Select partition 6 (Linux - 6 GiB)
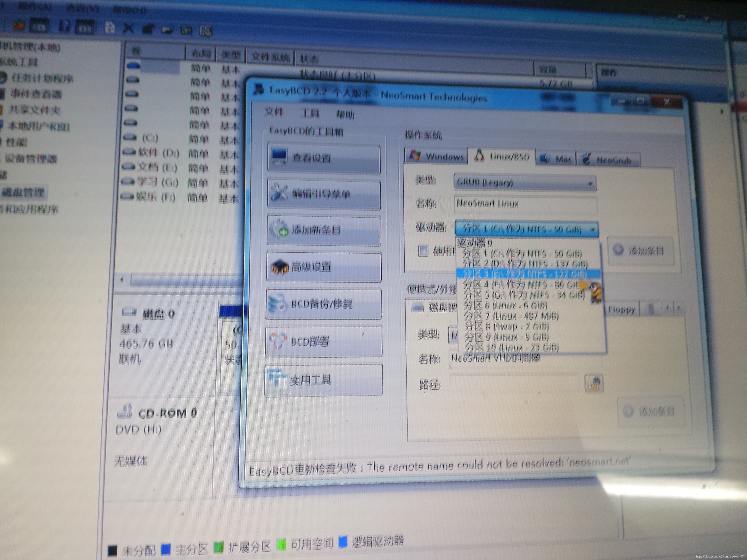Viewport: 747px width, 560px height. pos(506,306)
